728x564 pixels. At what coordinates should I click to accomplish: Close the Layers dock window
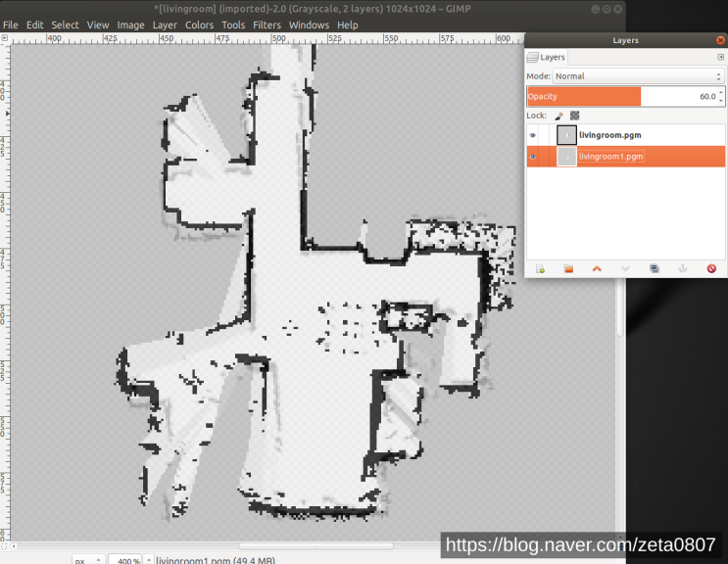click(x=720, y=40)
